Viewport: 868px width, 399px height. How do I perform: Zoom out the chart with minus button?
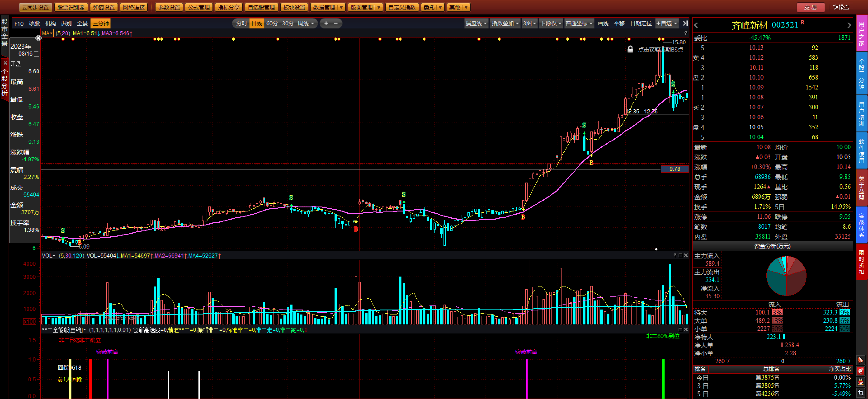click(336, 23)
